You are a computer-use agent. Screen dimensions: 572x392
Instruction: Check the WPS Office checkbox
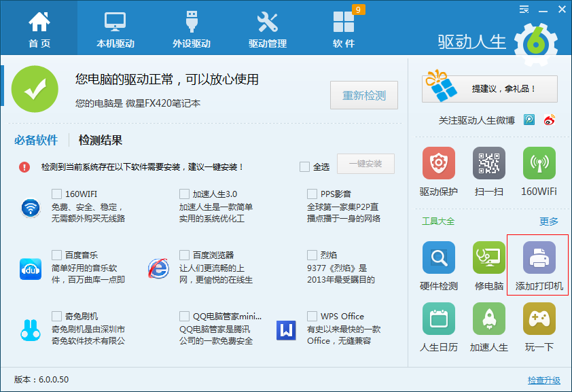(x=312, y=316)
